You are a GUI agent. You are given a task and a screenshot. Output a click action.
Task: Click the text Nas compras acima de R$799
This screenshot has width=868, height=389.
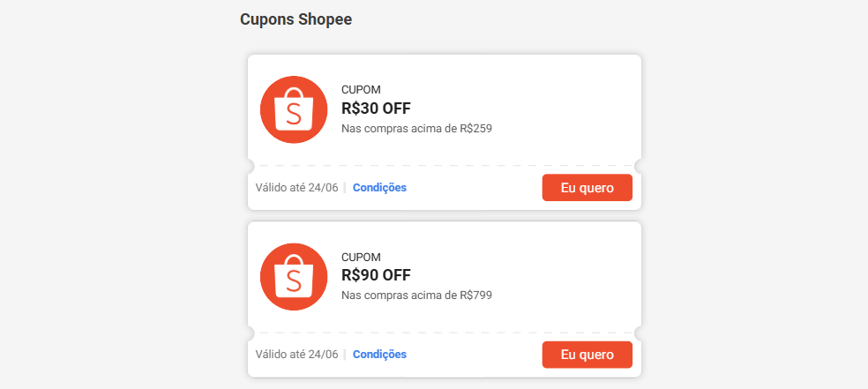point(416,295)
